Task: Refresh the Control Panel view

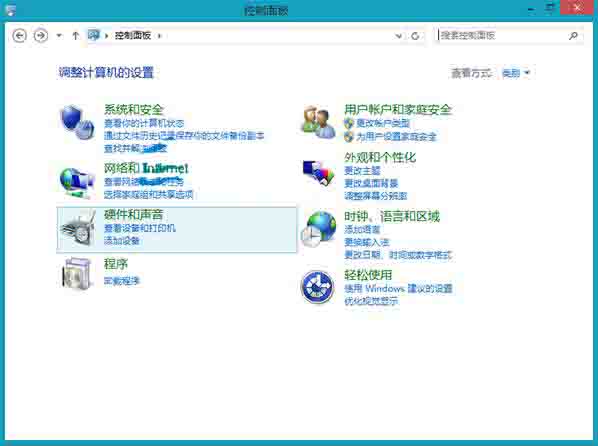Action: coord(415,36)
